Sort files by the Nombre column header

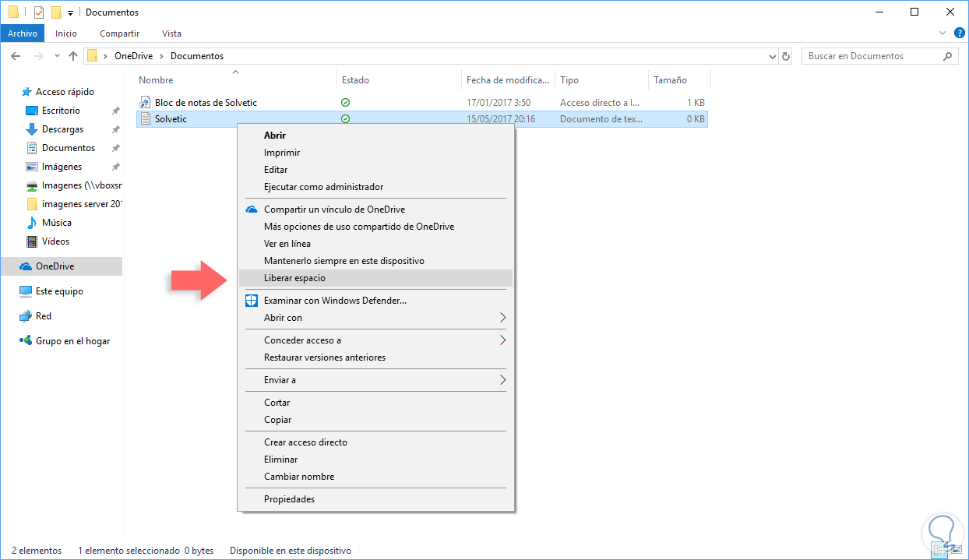point(157,80)
